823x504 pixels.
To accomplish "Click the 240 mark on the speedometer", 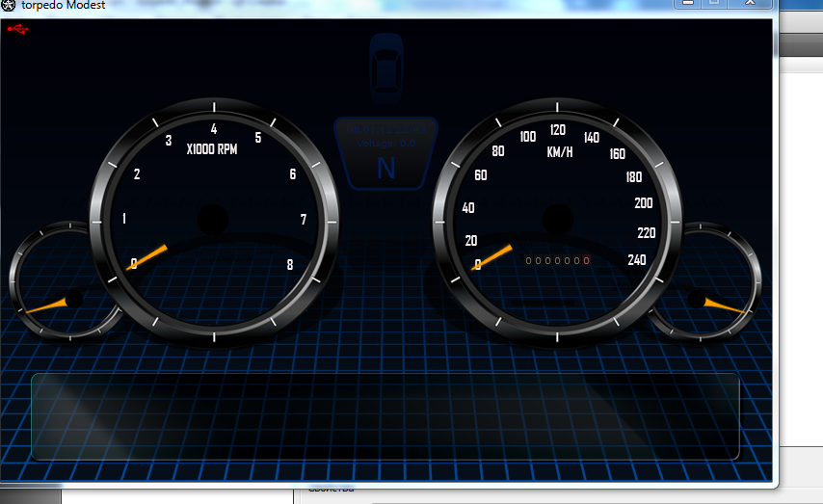I will click(x=636, y=259).
